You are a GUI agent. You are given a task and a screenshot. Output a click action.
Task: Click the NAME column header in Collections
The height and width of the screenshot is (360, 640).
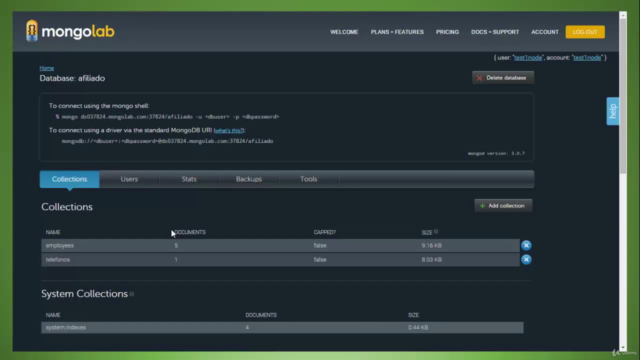[53, 232]
